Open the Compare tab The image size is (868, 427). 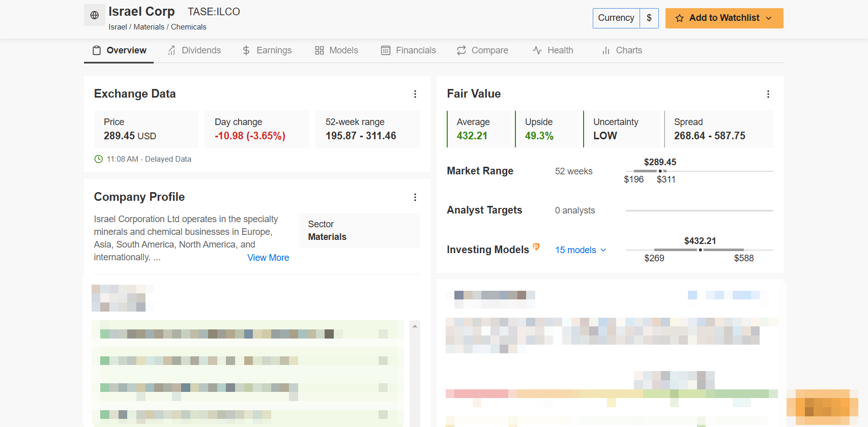(x=483, y=50)
